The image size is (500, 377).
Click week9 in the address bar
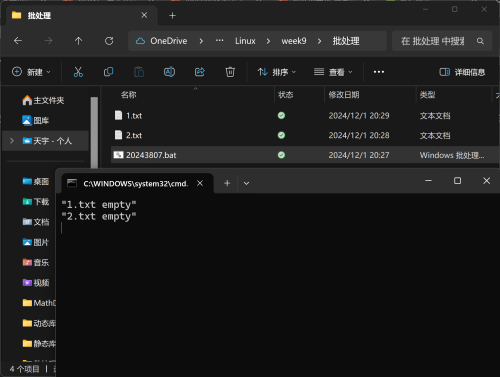tap(294, 41)
